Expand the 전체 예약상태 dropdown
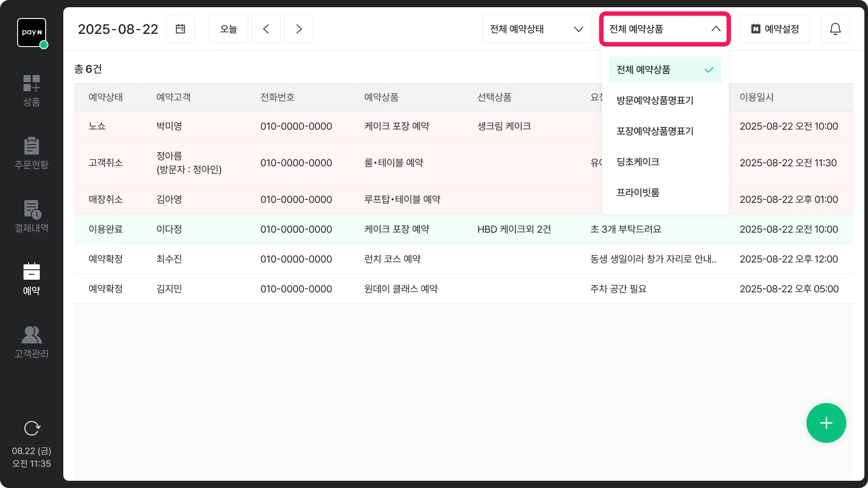The width and height of the screenshot is (868, 488). tap(537, 29)
